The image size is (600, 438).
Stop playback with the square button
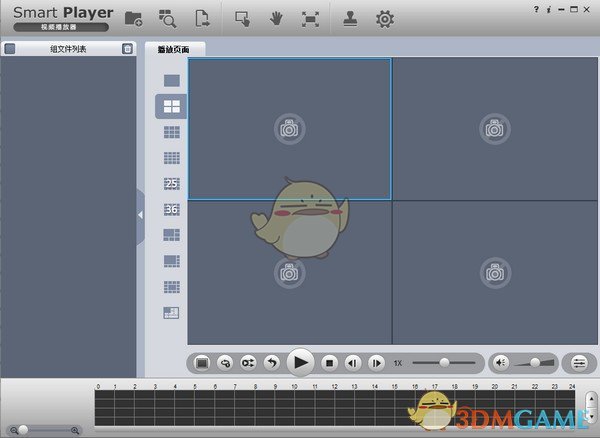pyautogui.click(x=329, y=362)
